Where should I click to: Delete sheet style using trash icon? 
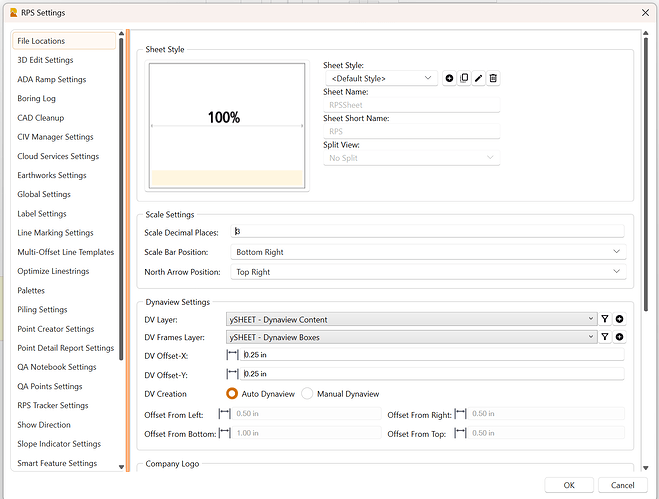[493, 78]
